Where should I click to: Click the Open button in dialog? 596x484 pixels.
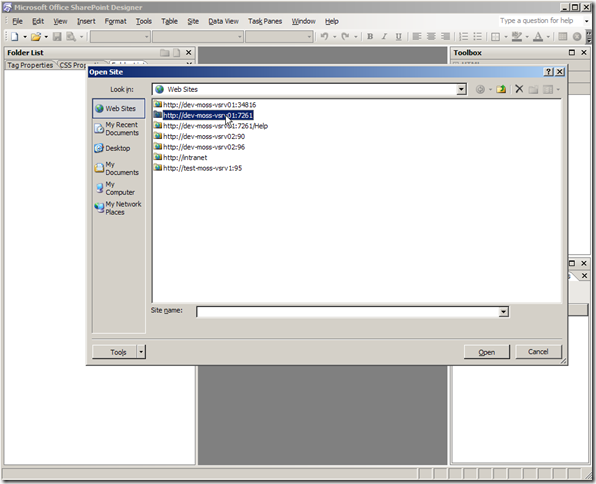pos(487,352)
